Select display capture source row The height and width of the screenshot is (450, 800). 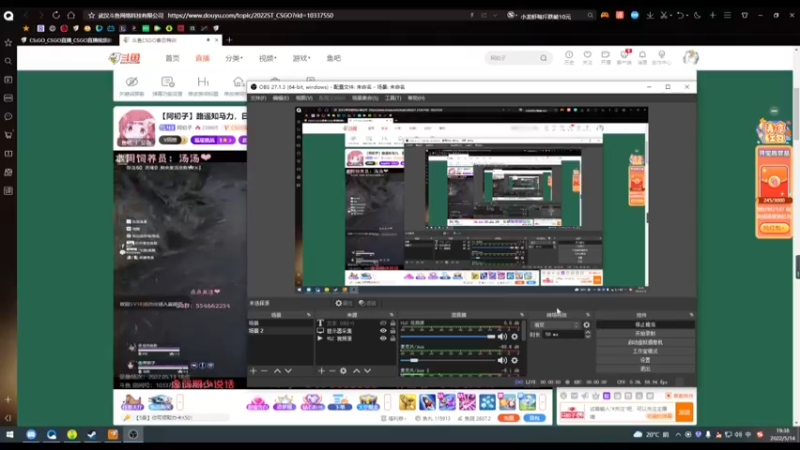click(x=355, y=331)
